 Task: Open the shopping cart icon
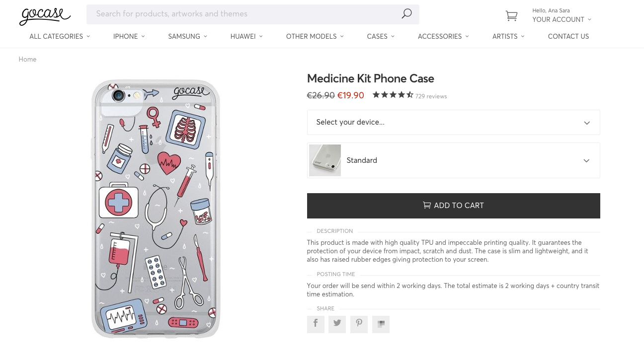511,16
